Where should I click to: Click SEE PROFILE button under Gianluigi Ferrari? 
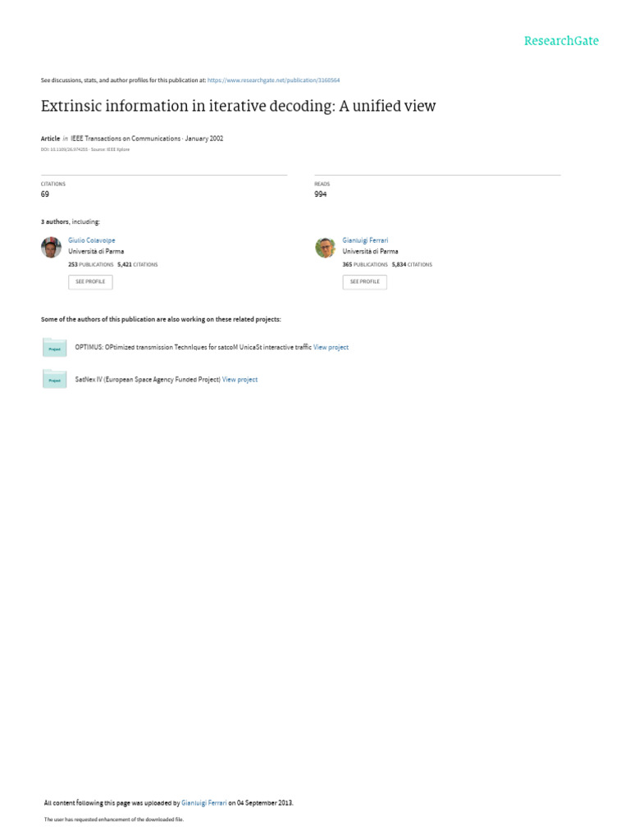(x=365, y=282)
